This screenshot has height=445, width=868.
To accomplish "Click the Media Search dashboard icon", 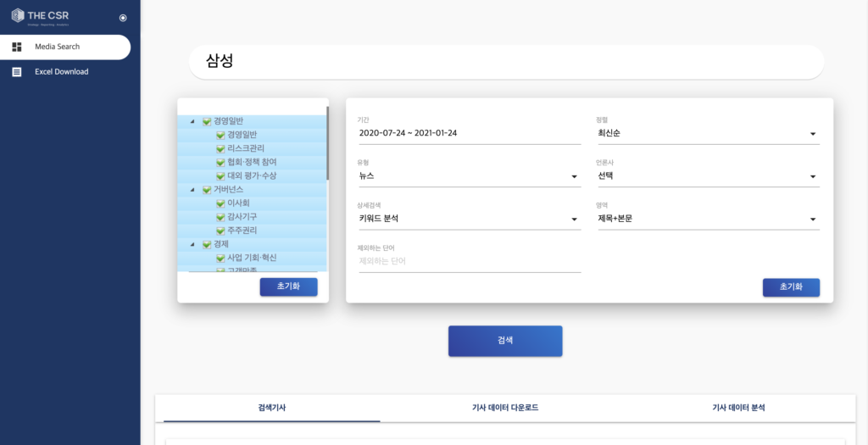I will (17, 47).
